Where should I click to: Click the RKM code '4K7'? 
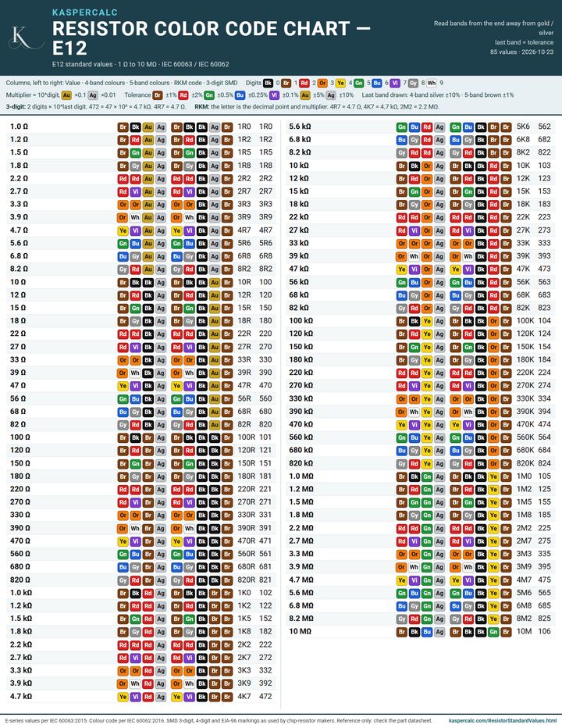[244, 697]
